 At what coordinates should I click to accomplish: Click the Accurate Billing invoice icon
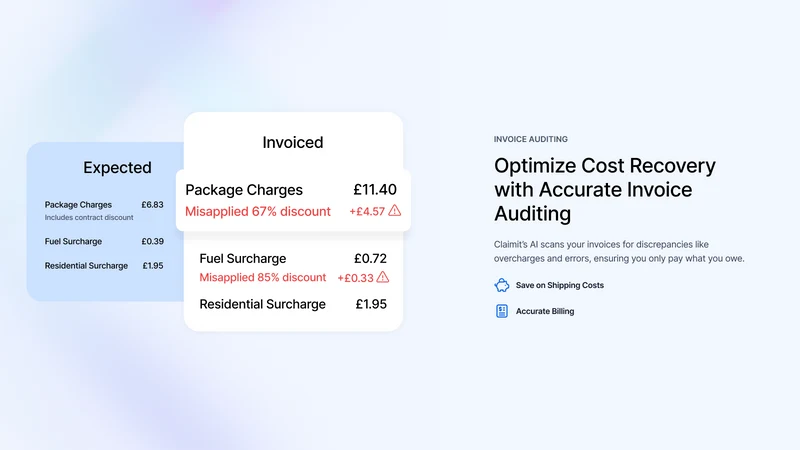(x=502, y=311)
